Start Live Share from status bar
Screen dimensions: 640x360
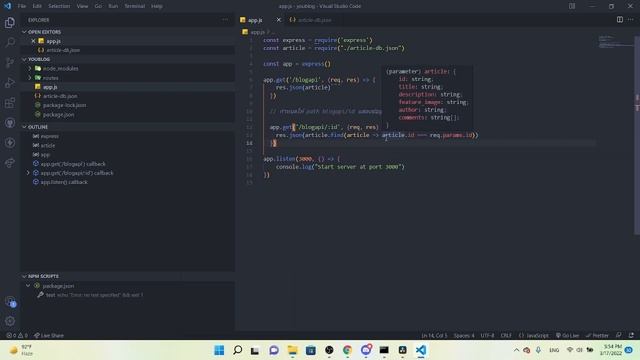coord(49,335)
